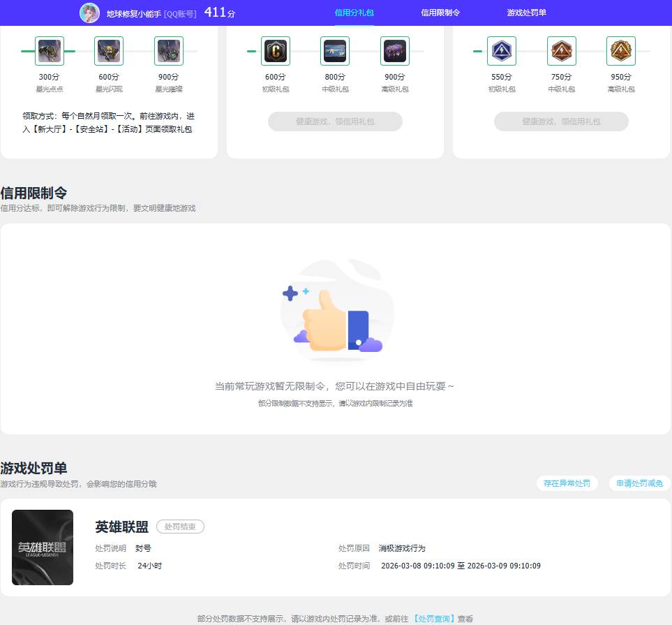Click the 411分 credit score in header
The width and height of the screenshot is (672, 625).
219,13
